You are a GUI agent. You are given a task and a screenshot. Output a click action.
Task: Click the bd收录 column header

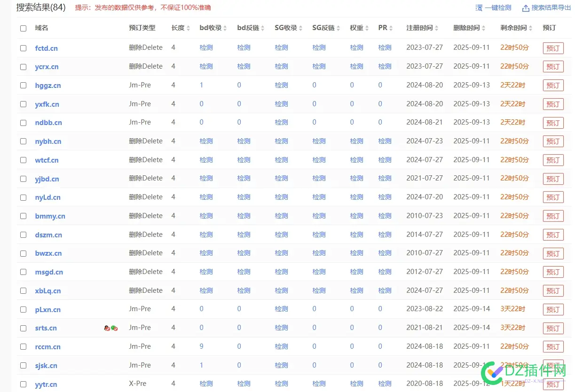point(210,28)
